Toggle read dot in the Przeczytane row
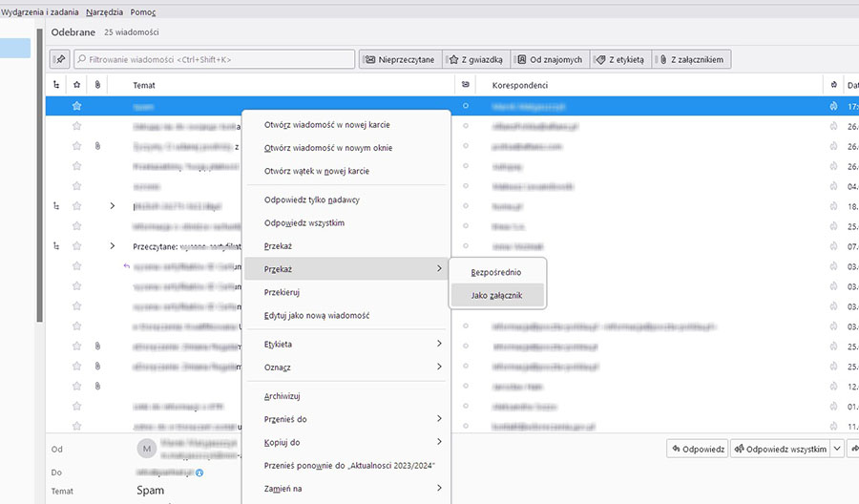This screenshot has height=504, width=859. tap(466, 246)
